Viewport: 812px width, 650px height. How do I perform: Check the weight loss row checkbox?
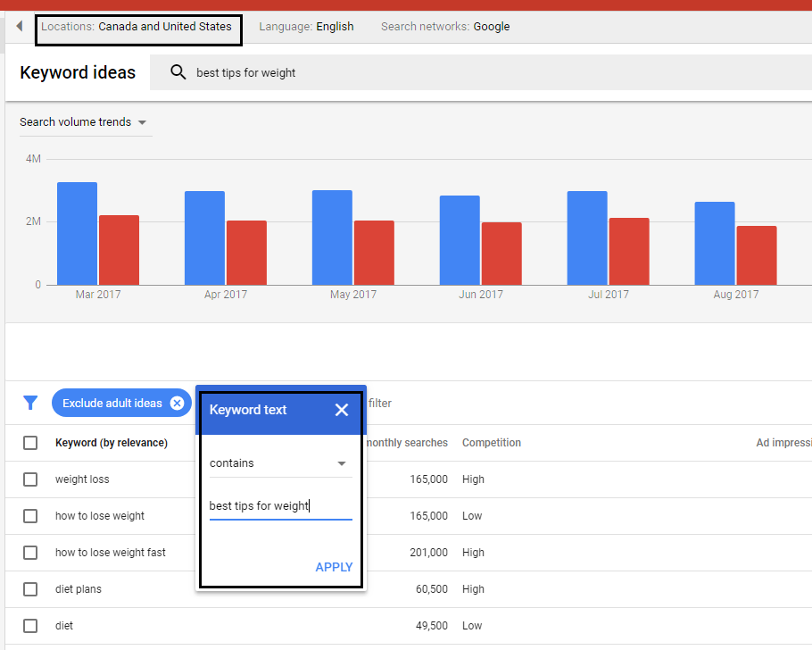30,479
